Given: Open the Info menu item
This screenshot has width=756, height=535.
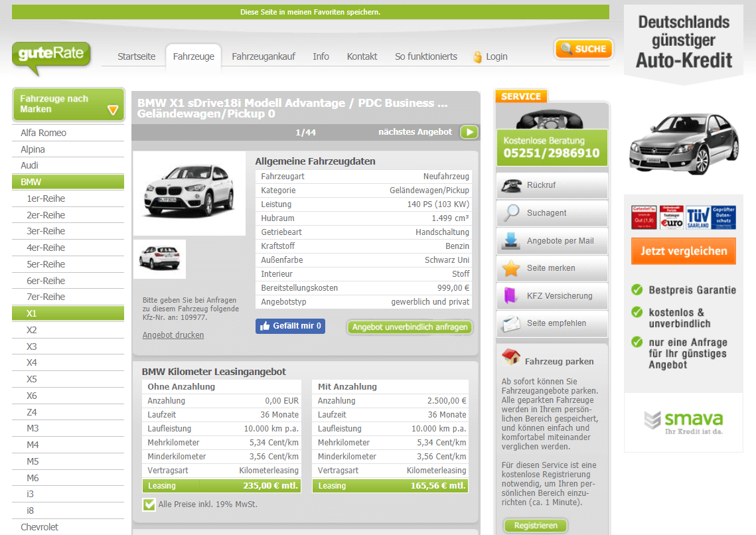Looking at the screenshot, I should pyautogui.click(x=321, y=56).
